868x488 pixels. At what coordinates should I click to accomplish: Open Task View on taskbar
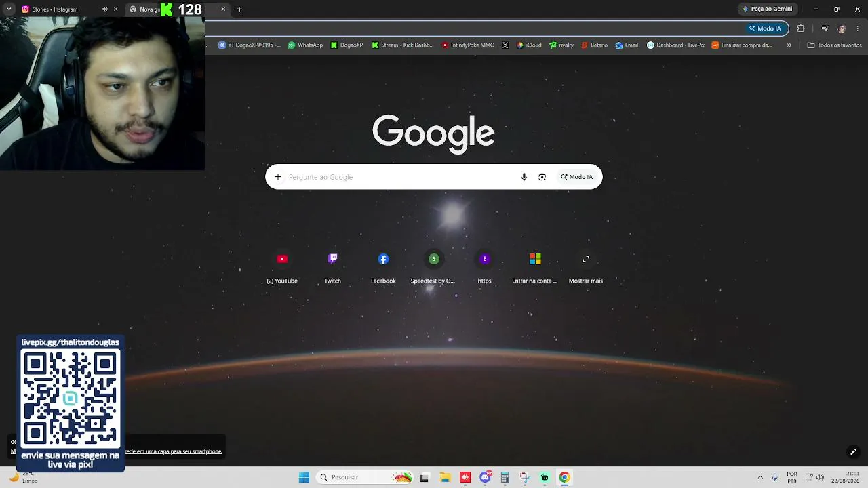(x=425, y=477)
